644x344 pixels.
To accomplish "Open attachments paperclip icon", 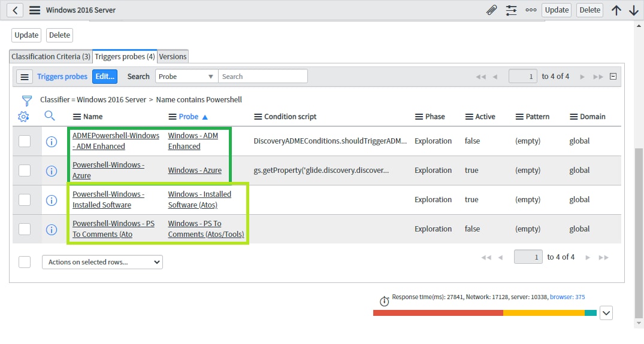I will [491, 10].
